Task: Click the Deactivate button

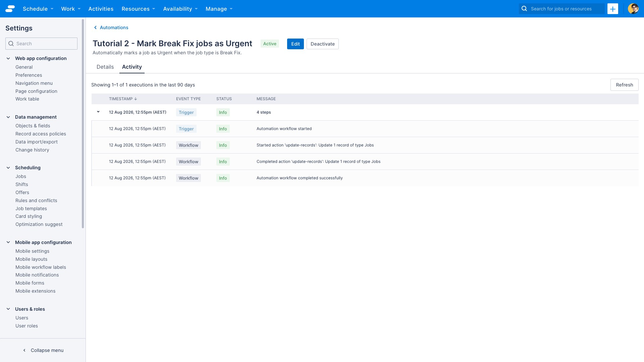Action: (323, 44)
